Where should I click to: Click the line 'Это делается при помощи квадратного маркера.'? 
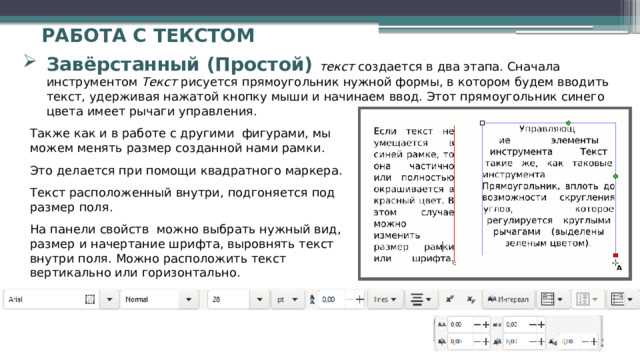[186, 171]
